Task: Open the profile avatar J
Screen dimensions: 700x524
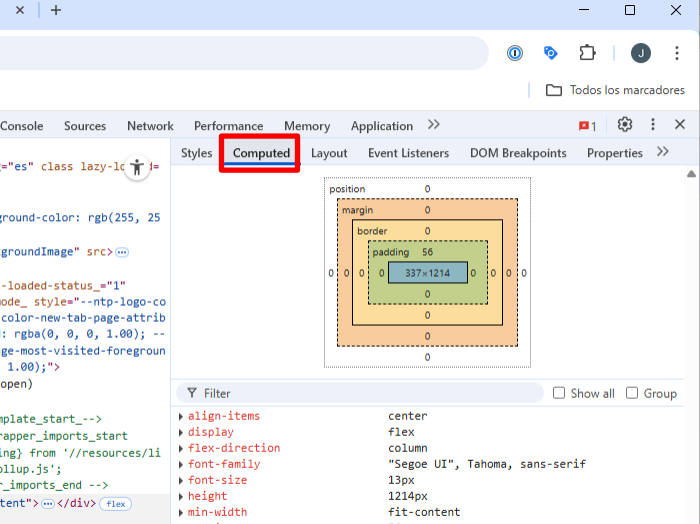Action: (641, 53)
